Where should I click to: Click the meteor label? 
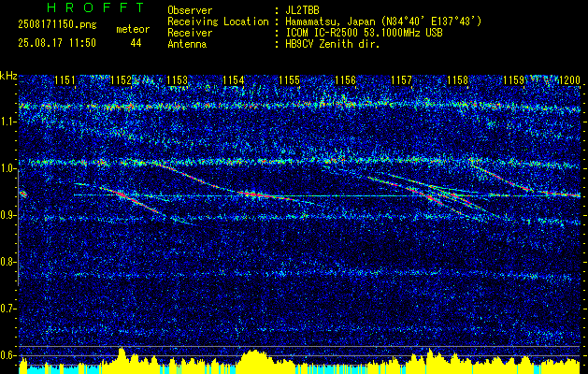(133, 29)
